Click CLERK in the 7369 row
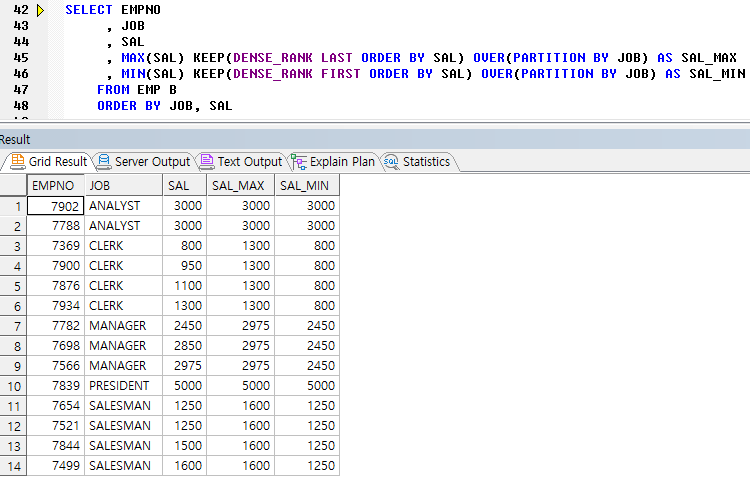This screenshot has width=750, height=484. coord(124,246)
